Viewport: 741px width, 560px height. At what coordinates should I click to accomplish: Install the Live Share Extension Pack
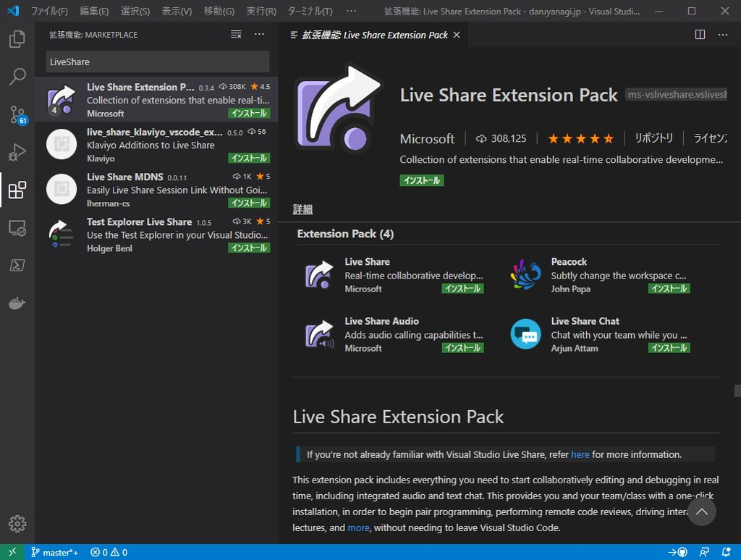422,180
